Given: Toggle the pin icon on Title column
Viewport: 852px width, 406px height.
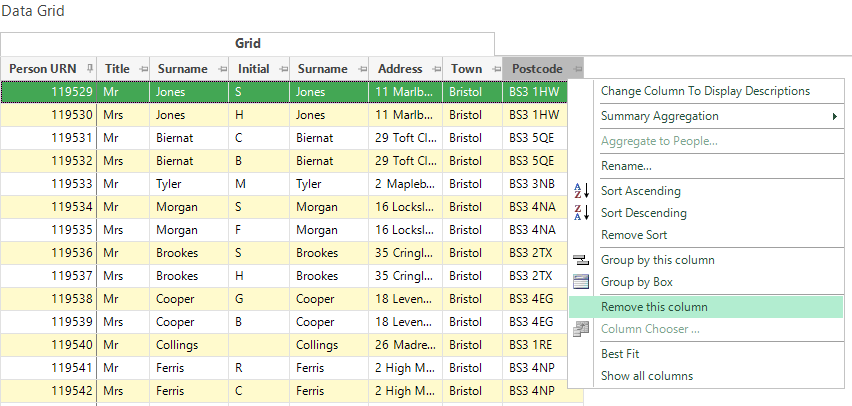Looking at the screenshot, I should [x=143, y=69].
